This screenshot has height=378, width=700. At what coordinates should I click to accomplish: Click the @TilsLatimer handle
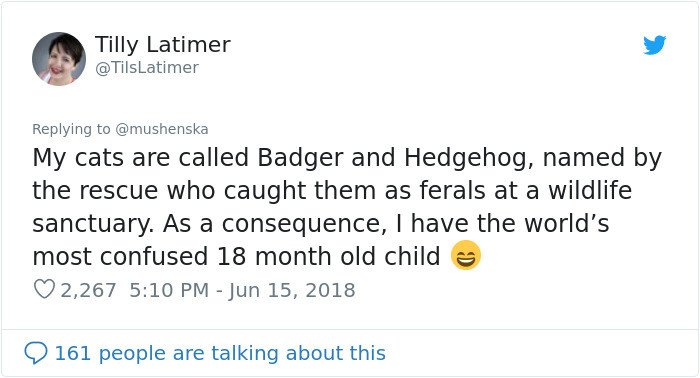pyautogui.click(x=147, y=68)
